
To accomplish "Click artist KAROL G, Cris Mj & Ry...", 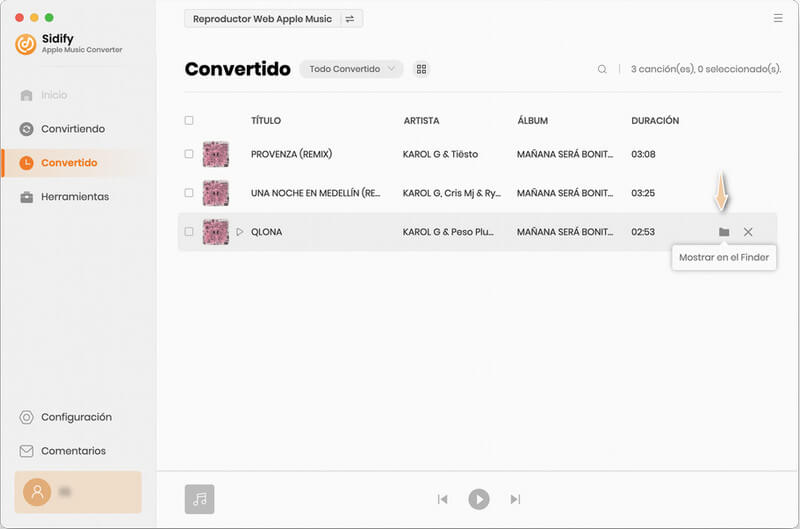I will point(452,193).
